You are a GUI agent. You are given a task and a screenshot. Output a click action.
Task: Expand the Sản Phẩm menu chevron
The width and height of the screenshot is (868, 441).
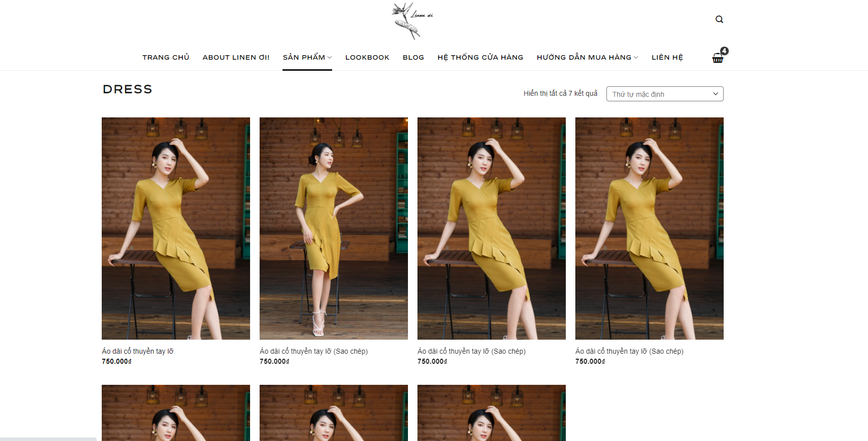(329, 58)
